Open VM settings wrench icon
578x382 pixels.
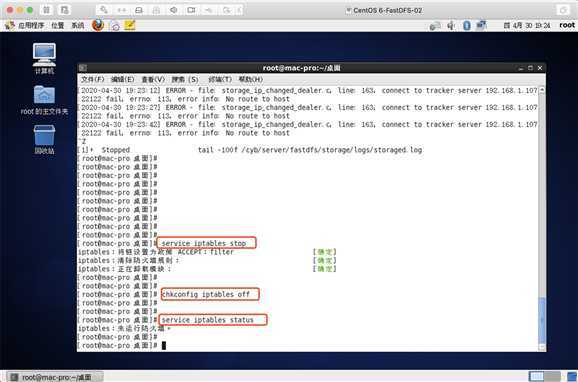[104, 10]
